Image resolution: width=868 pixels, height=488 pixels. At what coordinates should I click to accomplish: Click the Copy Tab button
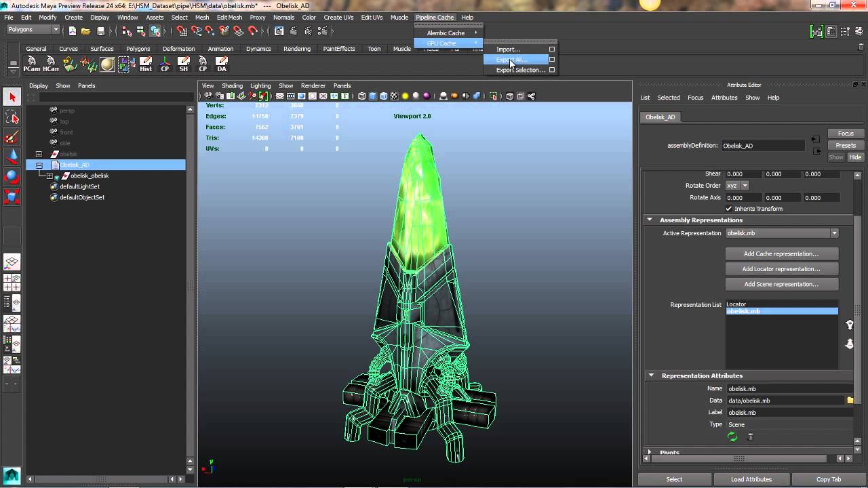click(x=829, y=479)
